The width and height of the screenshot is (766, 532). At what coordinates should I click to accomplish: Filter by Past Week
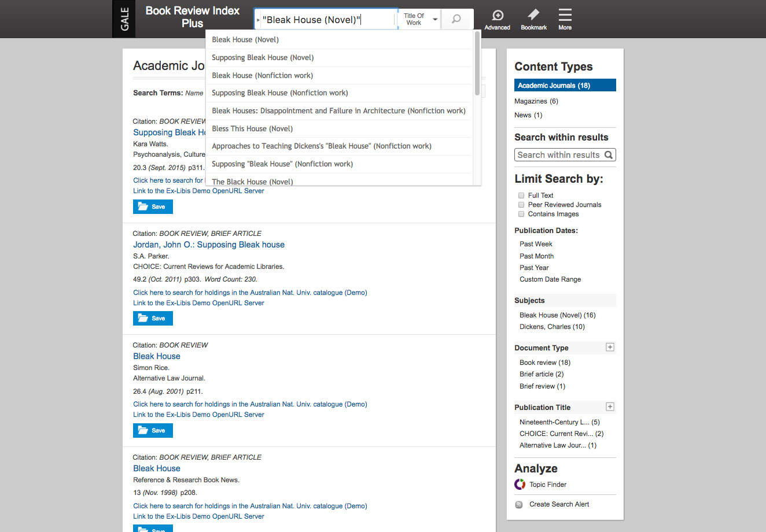536,244
